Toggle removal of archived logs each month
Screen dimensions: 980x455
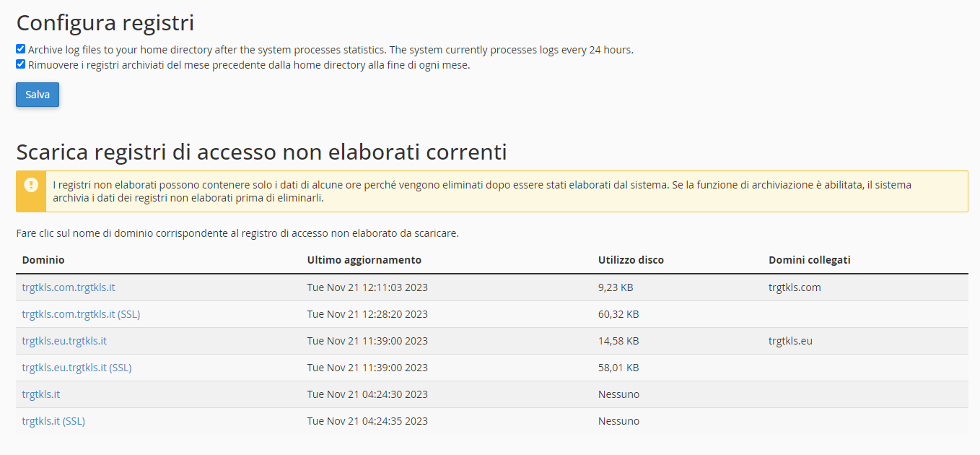click(20, 64)
